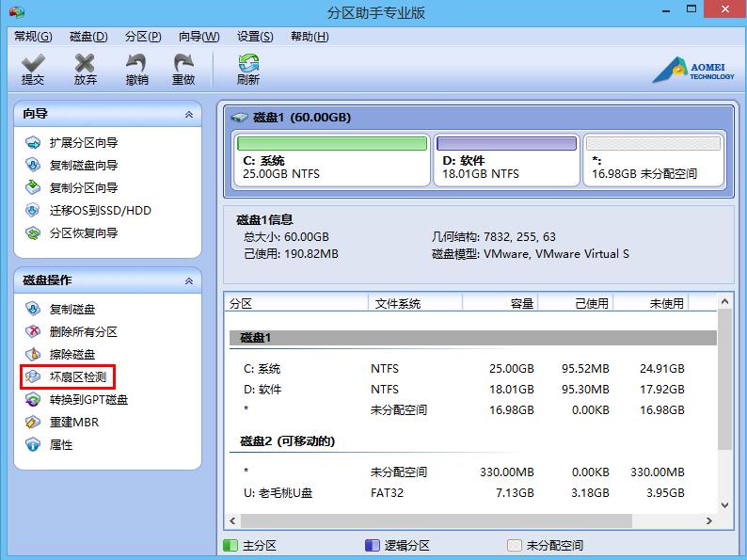Click the 刷新 (refresh) toolbar icon
This screenshot has width=747, height=560.
pos(248,63)
